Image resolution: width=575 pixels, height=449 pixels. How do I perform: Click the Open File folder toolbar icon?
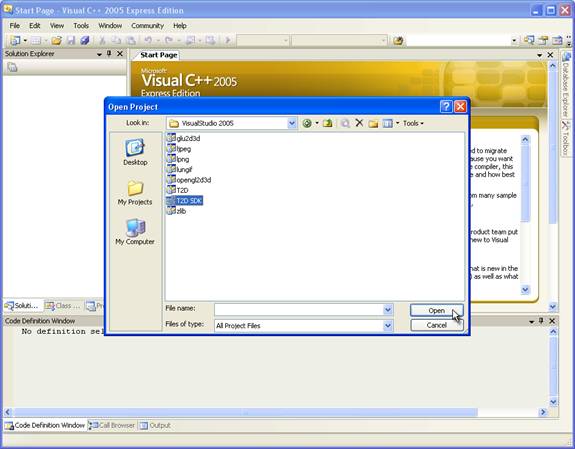click(x=56, y=40)
